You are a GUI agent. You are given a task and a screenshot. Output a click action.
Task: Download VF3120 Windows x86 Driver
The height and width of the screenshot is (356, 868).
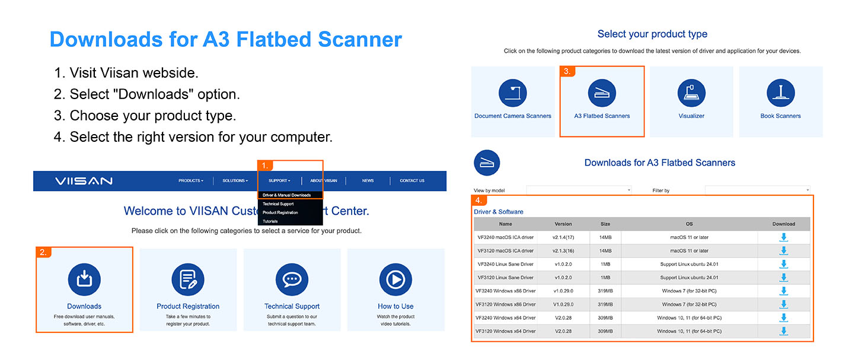(x=784, y=304)
